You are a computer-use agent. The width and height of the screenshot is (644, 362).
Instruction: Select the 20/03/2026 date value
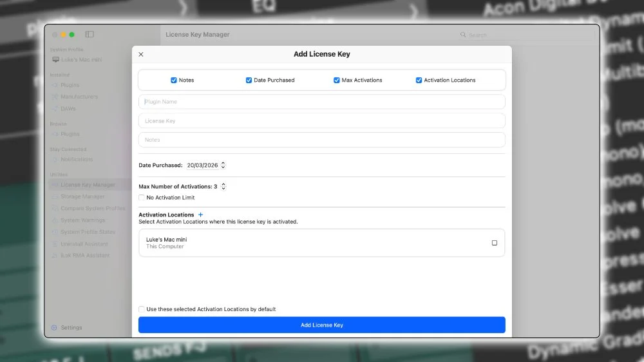(x=202, y=165)
